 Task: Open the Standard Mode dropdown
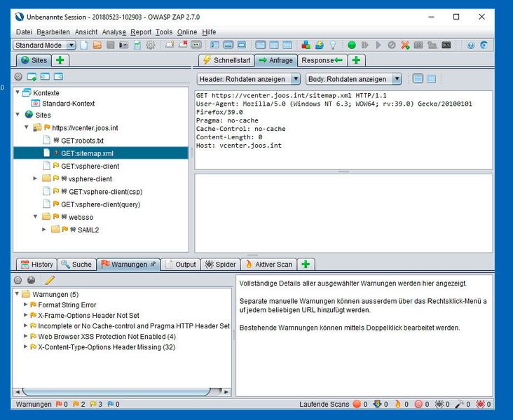click(x=44, y=45)
